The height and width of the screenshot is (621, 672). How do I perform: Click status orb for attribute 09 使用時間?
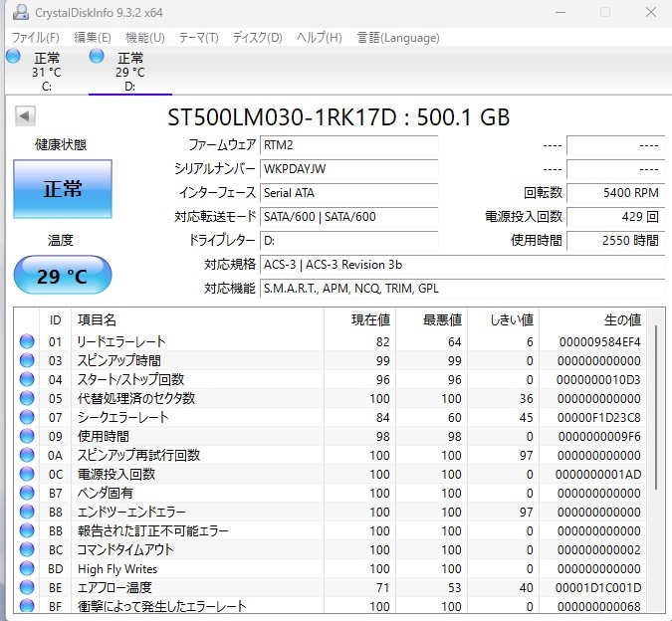point(27,436)
